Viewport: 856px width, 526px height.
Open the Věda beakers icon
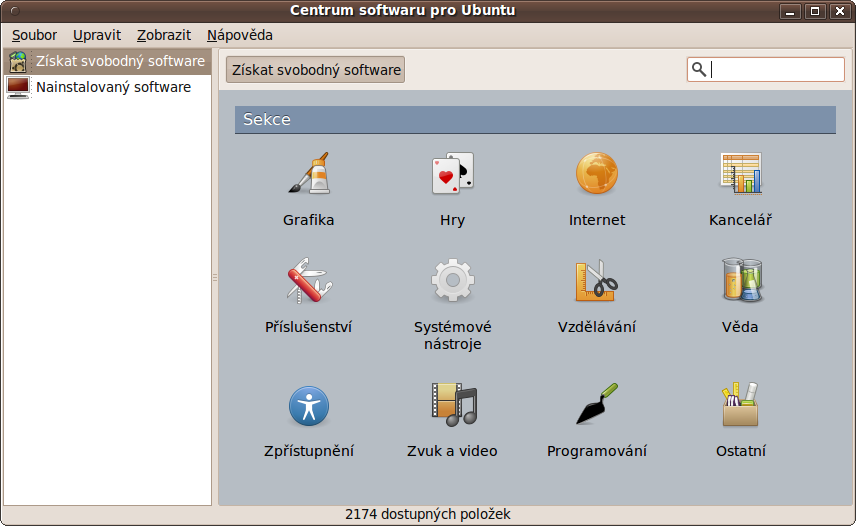[x=740, y=281]
